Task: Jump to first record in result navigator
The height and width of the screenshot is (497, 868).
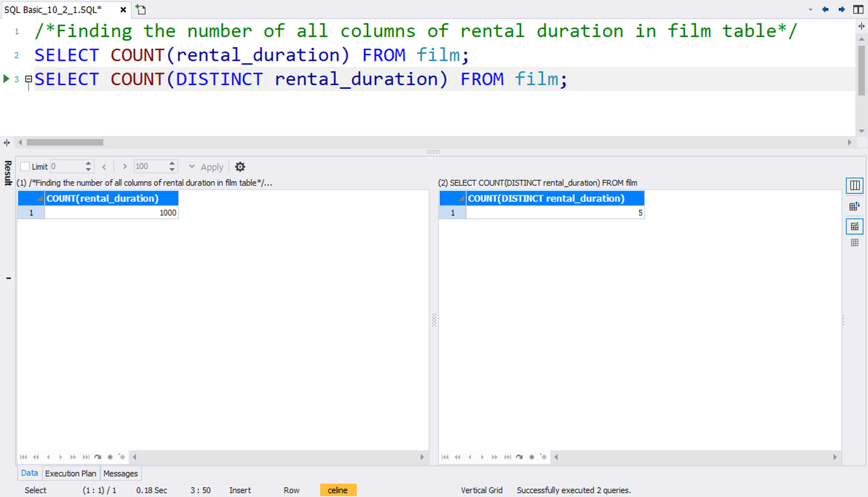Action: 23,457
